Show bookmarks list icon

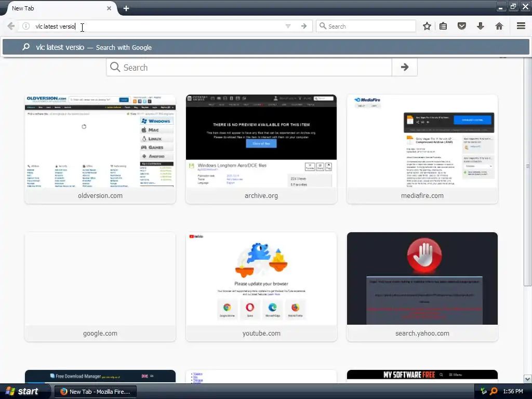[x=443, y=26]
